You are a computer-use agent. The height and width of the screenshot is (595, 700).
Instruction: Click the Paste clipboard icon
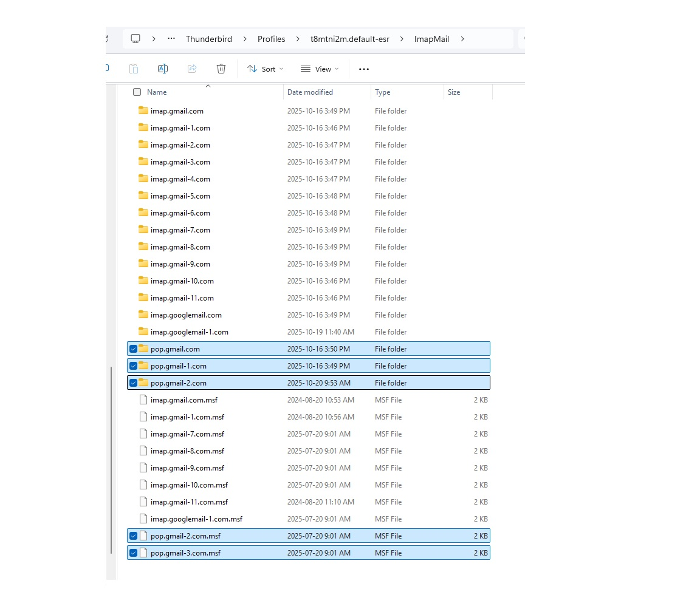[134, 69]
